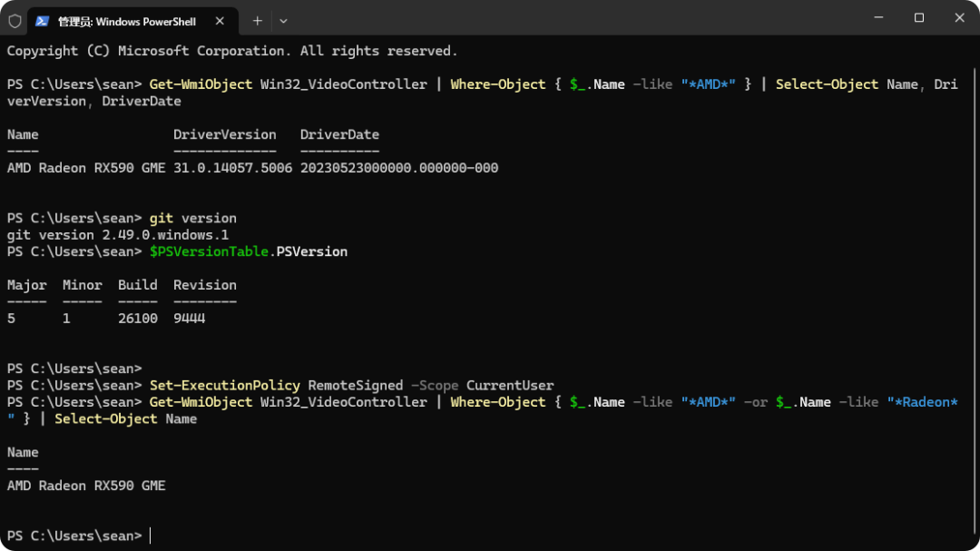Click the git version 2.49.0.windows.1 output
The image size is (980, 551).
pyautogui.click(x=117, y=235)
